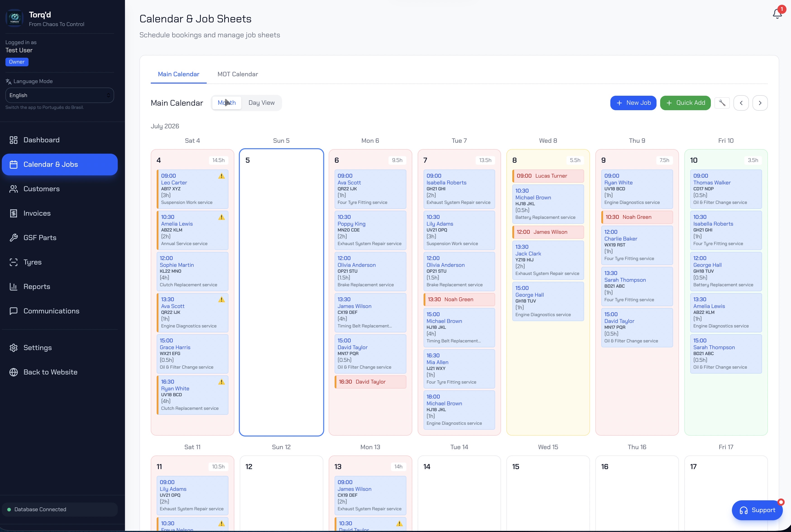Go to previous period with left chevron

pos(741,103)
